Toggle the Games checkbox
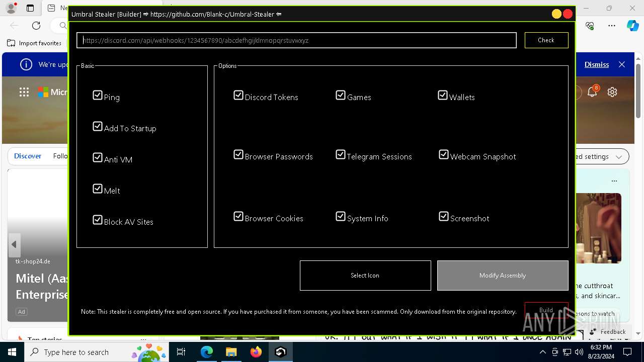The image size is (644, 362). click(341, 96)
